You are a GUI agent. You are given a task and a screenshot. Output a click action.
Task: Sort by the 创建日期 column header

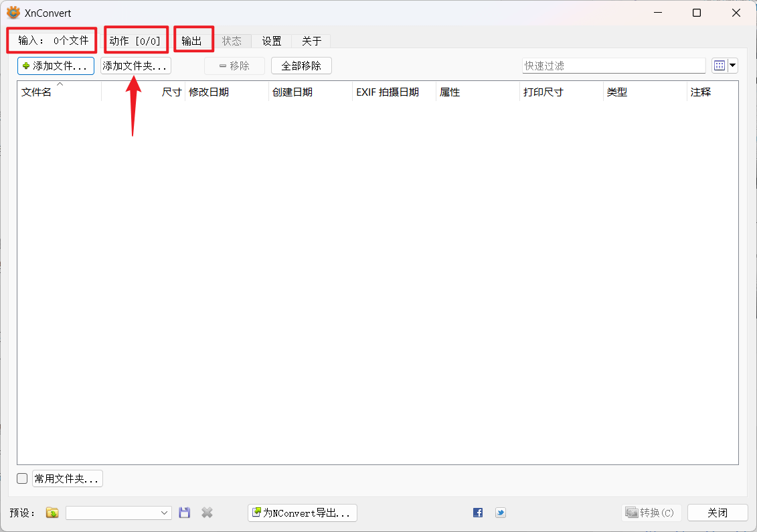(x=311, y=92)
